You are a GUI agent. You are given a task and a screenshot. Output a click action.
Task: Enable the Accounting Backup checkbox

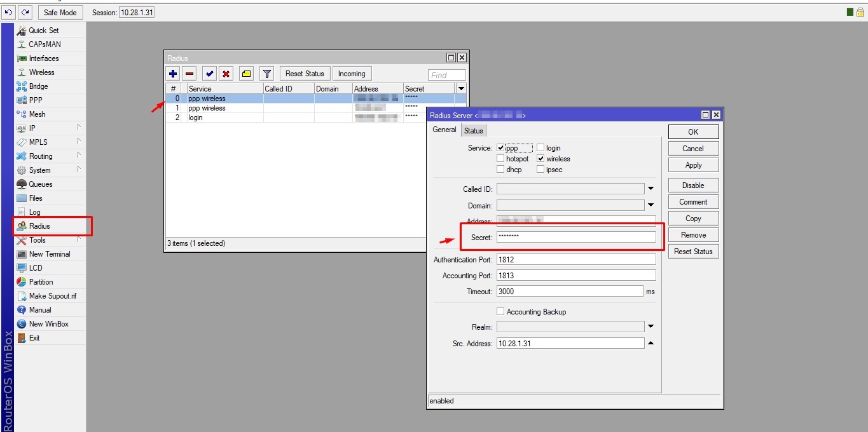point(500,312)
